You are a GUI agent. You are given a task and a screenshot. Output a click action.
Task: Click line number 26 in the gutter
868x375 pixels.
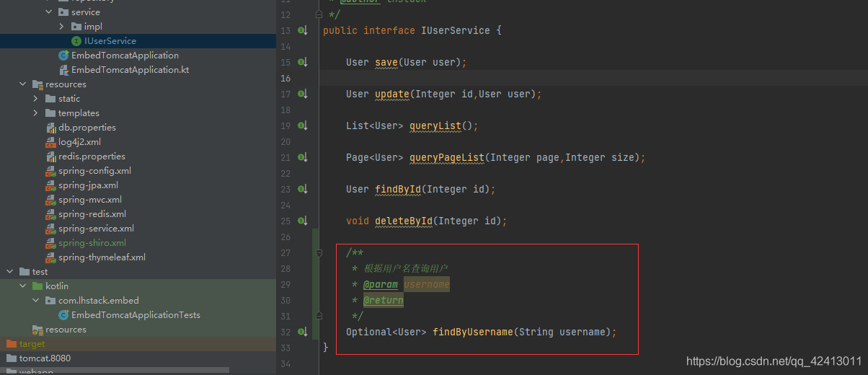[285, 237]
